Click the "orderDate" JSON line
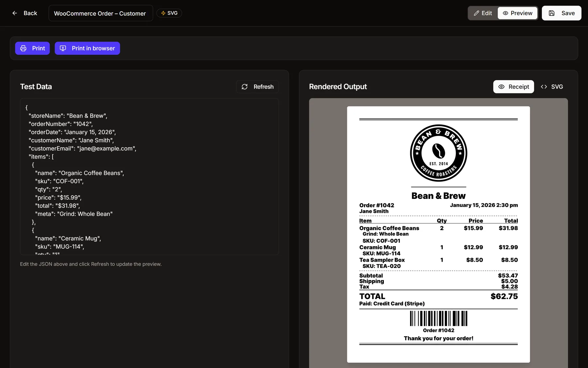588x368 pixels. click(x=72, y=132)
